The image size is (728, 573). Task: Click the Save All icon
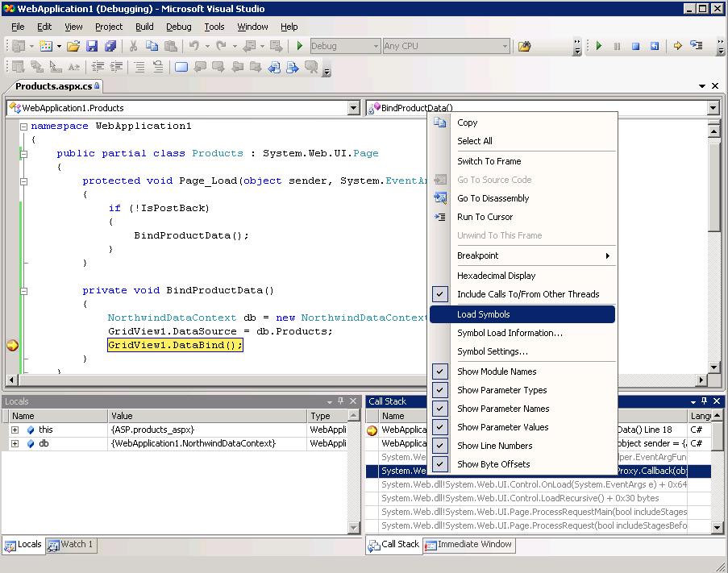pos(110,46)
